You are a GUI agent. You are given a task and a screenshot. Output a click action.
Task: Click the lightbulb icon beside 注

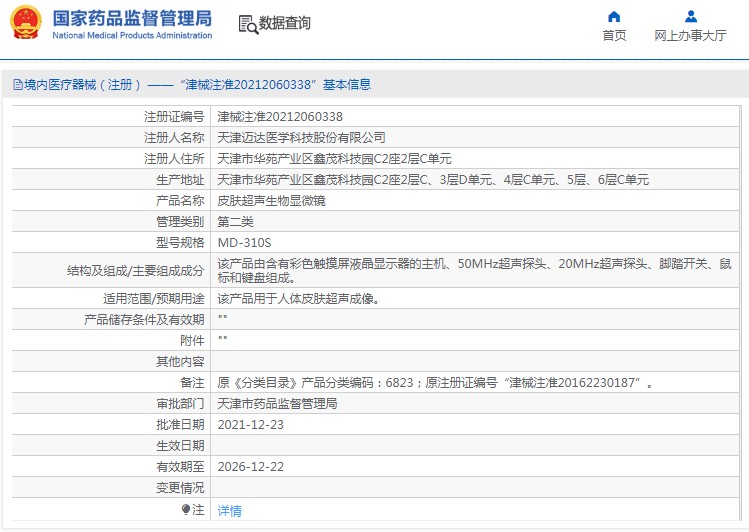(186, 510)
